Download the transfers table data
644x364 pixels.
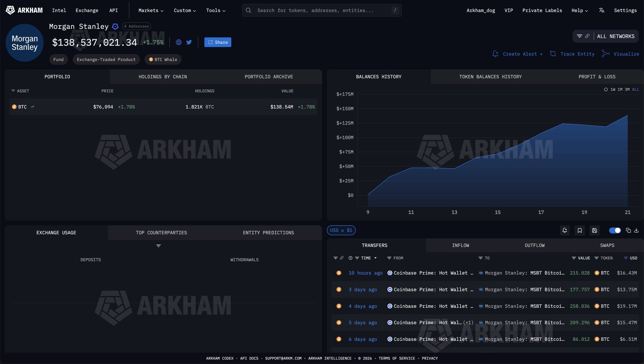[636, 231]
